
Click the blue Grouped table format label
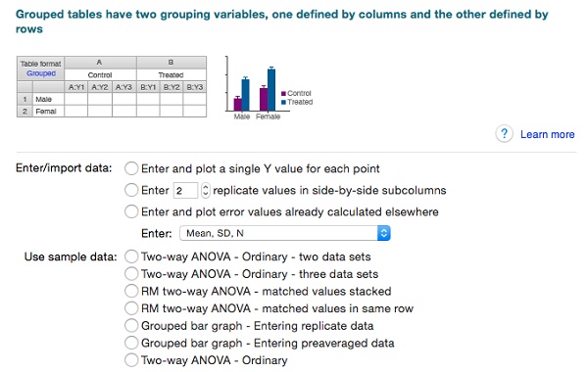click(x=41, y=73)
